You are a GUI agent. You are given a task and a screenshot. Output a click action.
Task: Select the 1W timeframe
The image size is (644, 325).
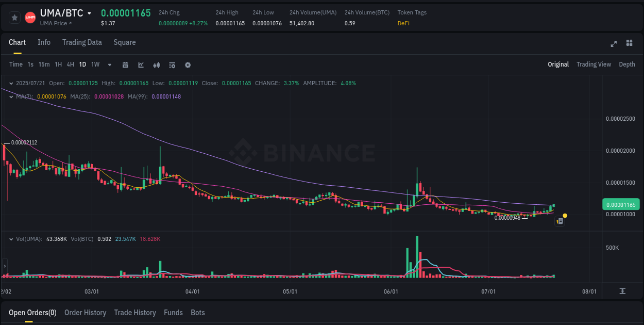pyautogui.click(x=95, y=64)
